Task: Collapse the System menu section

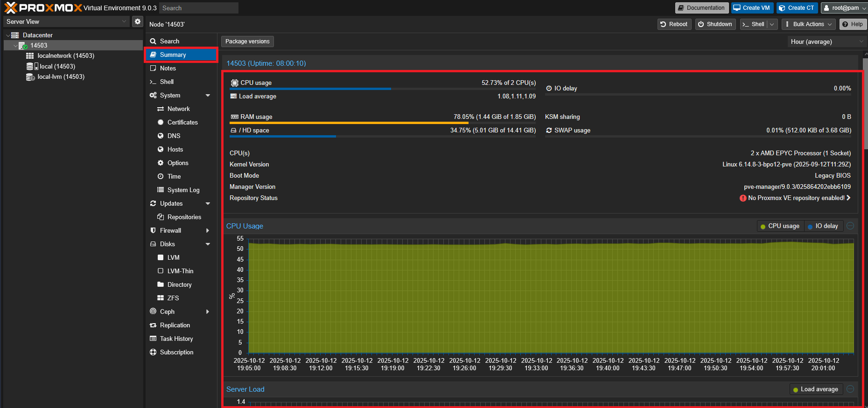Action: coord(208,96)
